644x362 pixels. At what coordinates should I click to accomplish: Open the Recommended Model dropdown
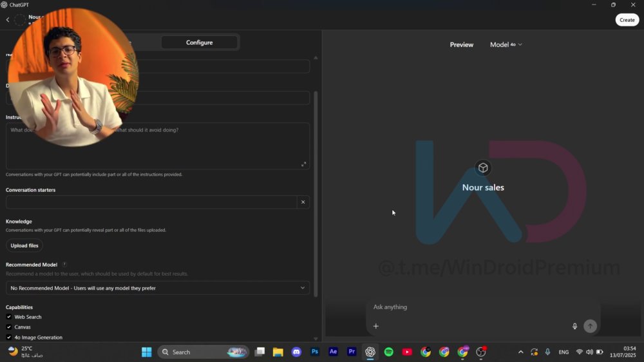(158, 288)
